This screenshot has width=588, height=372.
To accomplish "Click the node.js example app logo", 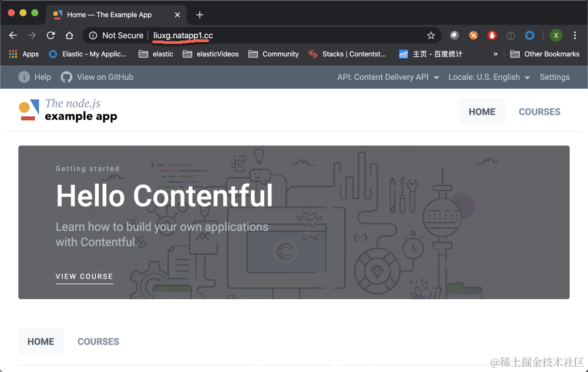I will point(68,110).
